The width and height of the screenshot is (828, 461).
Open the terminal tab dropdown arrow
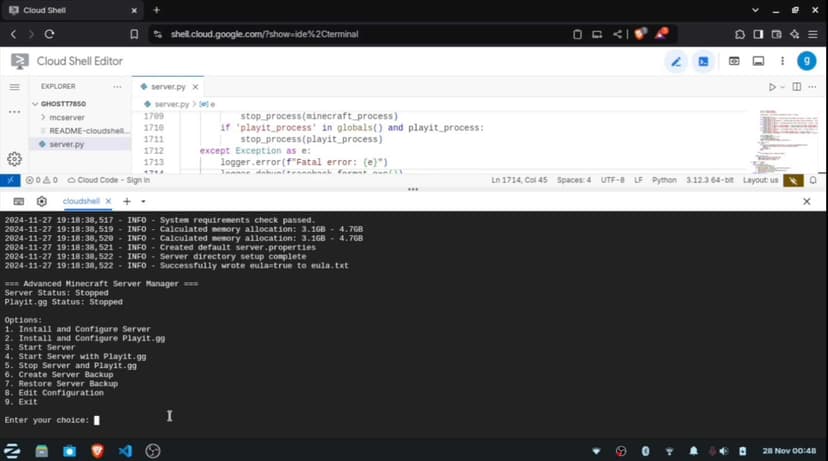(x=143, y=201)
